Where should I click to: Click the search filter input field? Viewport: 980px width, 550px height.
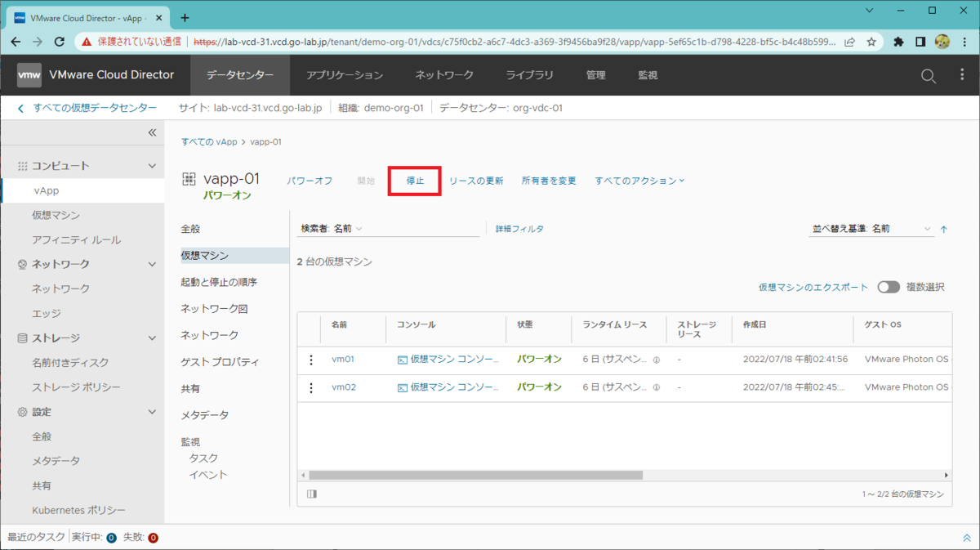pyautogui.click(x=421, y=229)
